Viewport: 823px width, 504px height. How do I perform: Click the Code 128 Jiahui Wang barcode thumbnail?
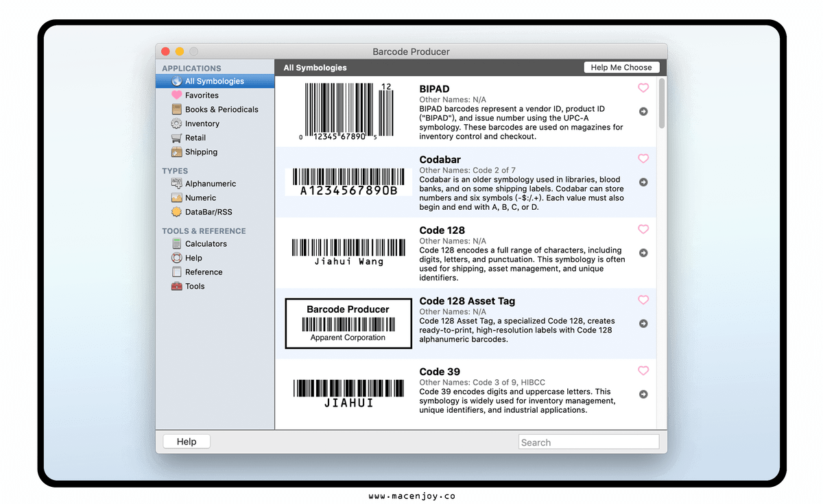tap(348, 252)
